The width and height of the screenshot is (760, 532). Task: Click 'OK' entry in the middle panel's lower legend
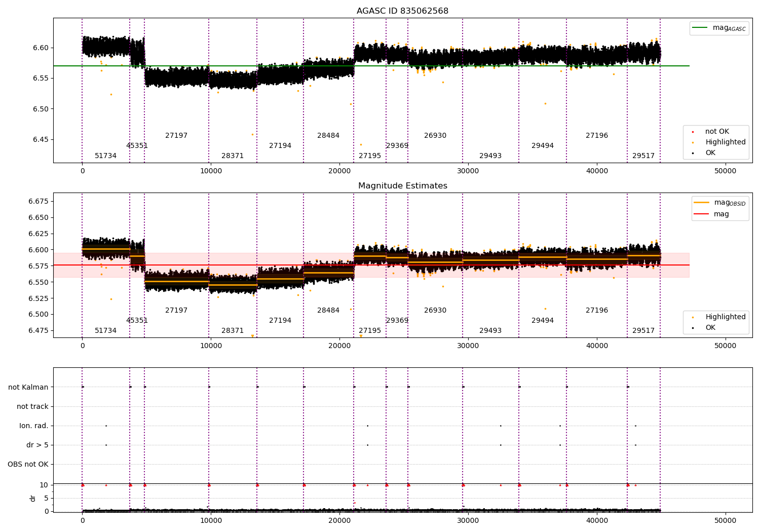point(710,328)
